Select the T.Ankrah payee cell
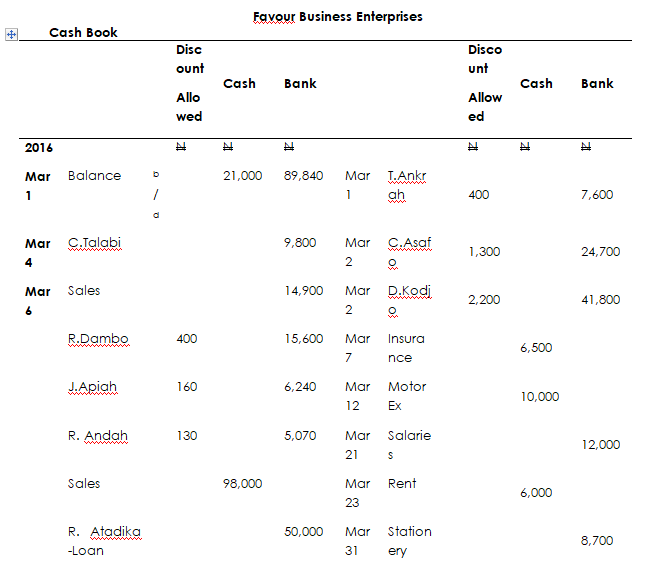The height and width of the screenshot is (568, 665). point(408,185)
